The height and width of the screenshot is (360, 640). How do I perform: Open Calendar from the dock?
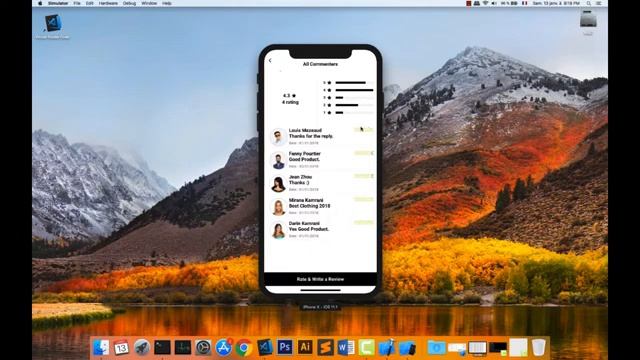pyautogui.click(x=121, y=347)
